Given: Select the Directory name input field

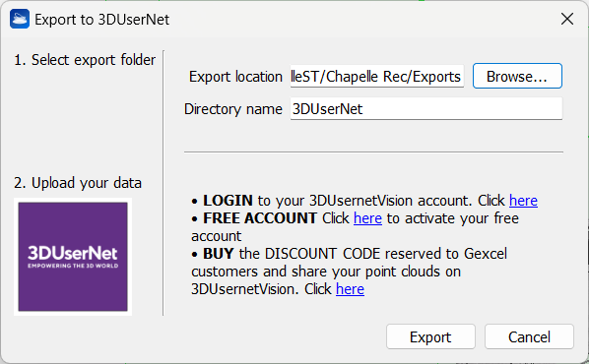Looking at the screenshot, I should pos(425,109).
